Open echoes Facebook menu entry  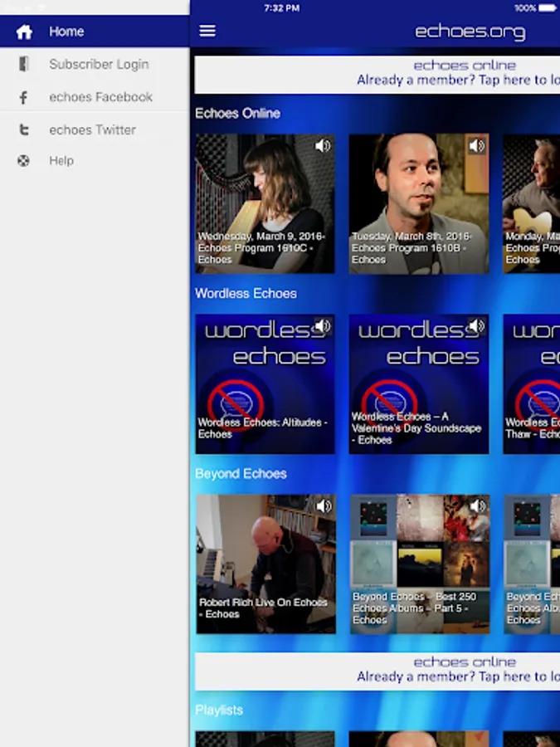[x=95, y=97]
